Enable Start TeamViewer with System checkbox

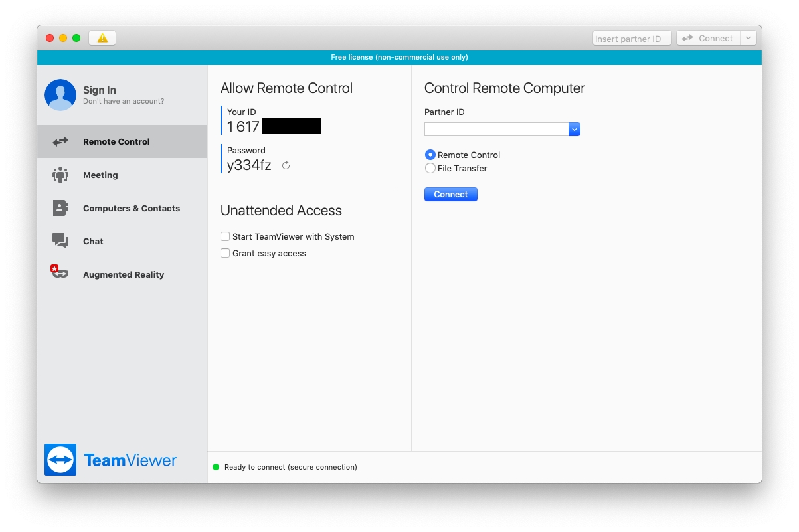(225, 236)
